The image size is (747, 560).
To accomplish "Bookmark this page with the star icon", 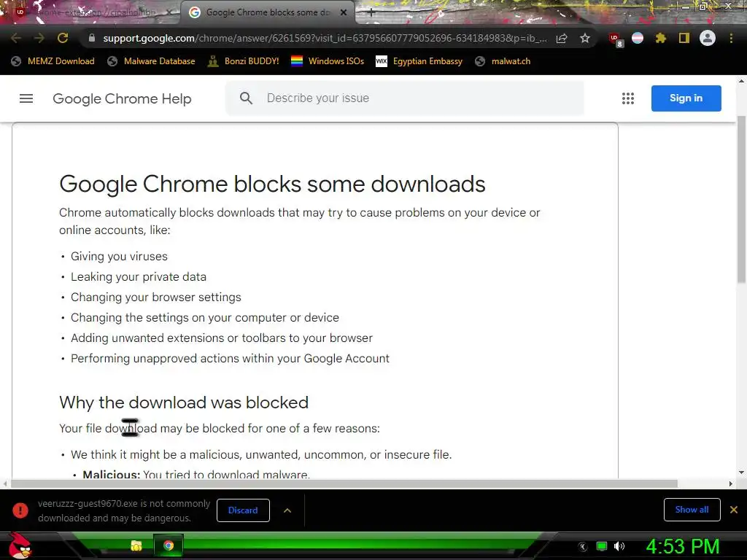I will click(585, 38).
